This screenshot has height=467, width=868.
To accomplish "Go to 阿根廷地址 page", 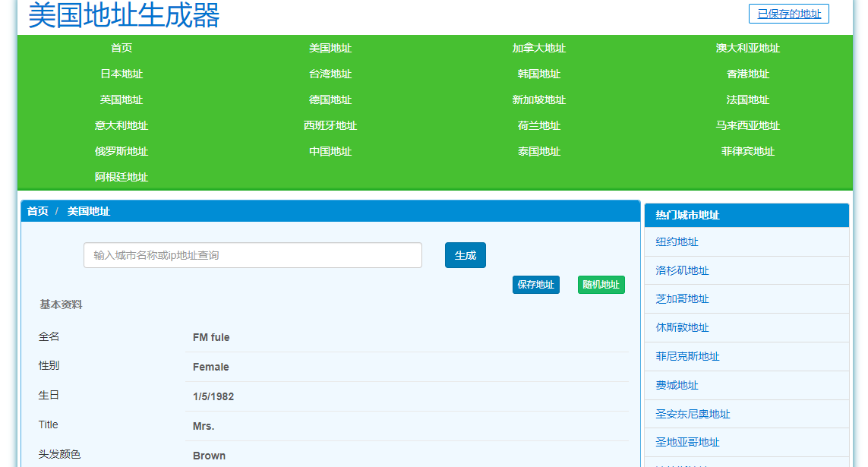I will click(x=121, y=177).
